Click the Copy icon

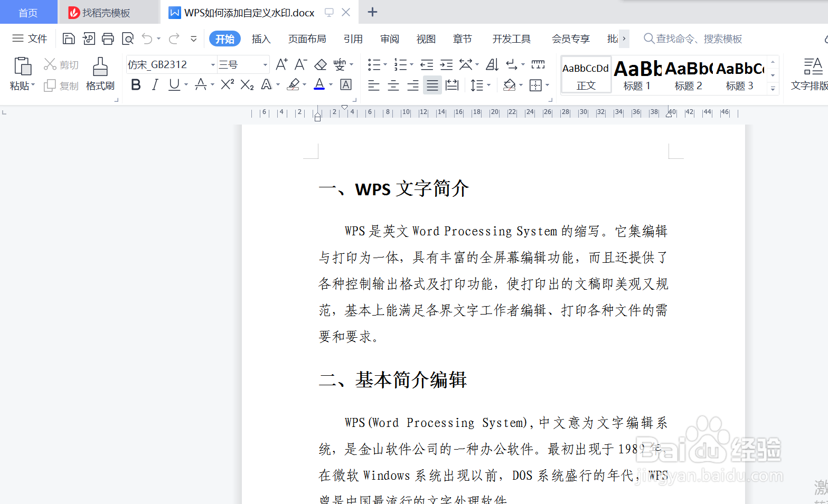[50, 85]
